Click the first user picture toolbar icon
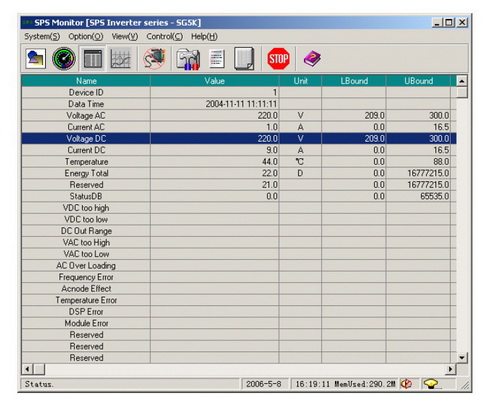 pos(35,59)
